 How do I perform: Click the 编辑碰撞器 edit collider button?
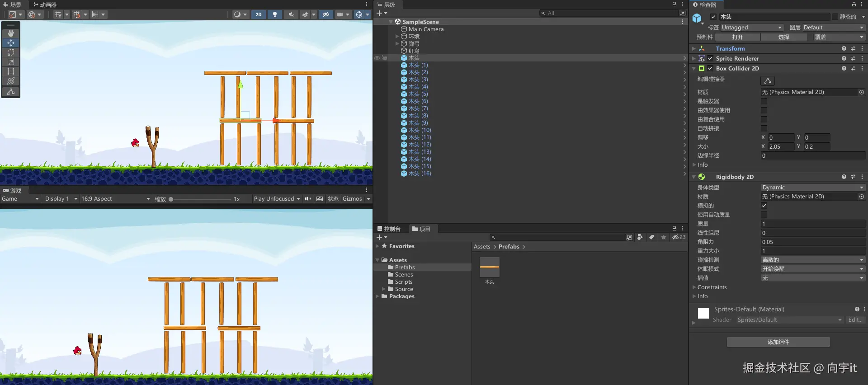(768, 81)
